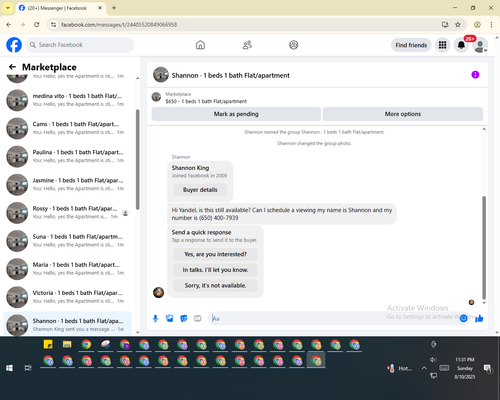The height and width of the screenshot is (400, 500).
Task: Open Paulina conversation
Action: [x=67, y=156]
